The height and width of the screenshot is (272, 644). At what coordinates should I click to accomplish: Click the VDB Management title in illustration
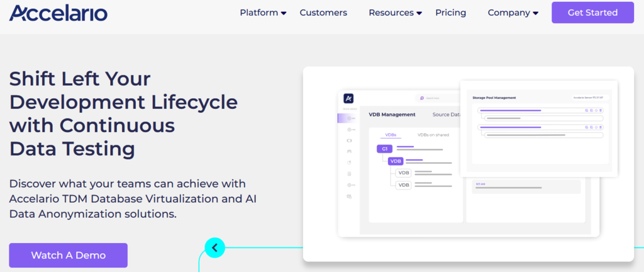[392, 115]
